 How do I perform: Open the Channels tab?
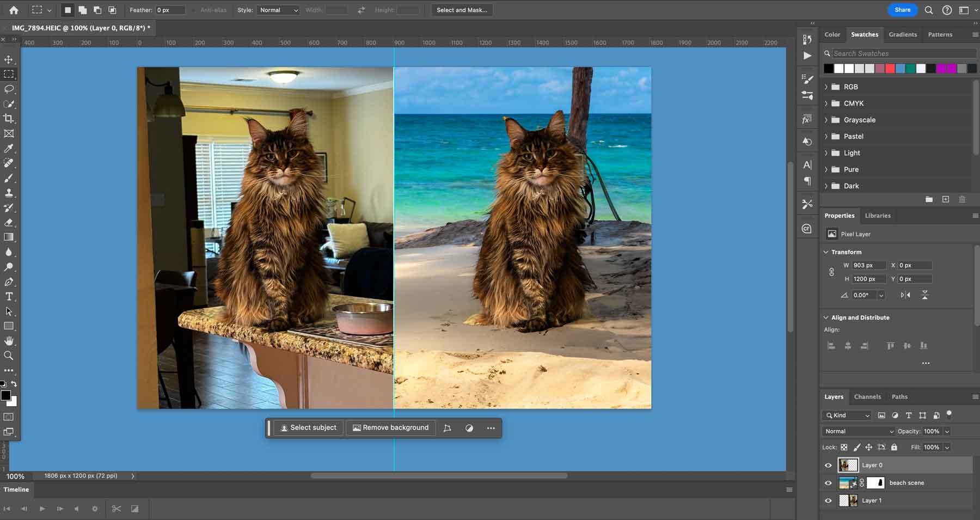pyautogui.click(x=867, y=397)
